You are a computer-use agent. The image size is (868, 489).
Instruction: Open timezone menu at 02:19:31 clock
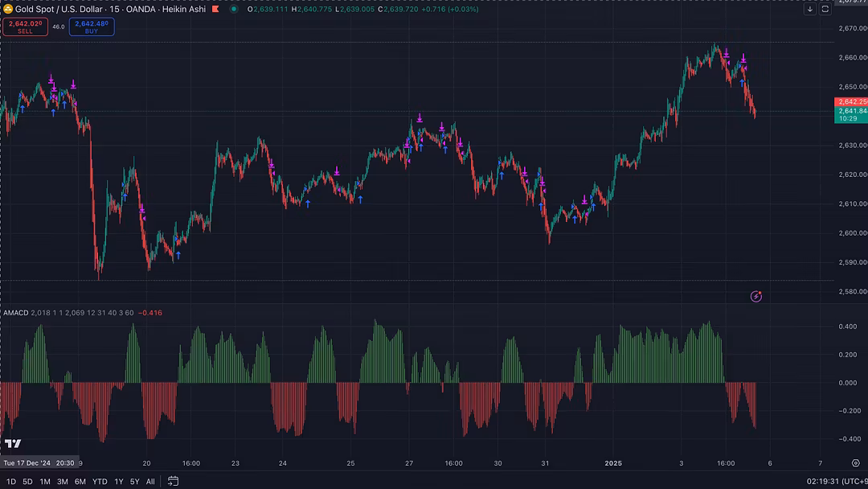(837, 481)
